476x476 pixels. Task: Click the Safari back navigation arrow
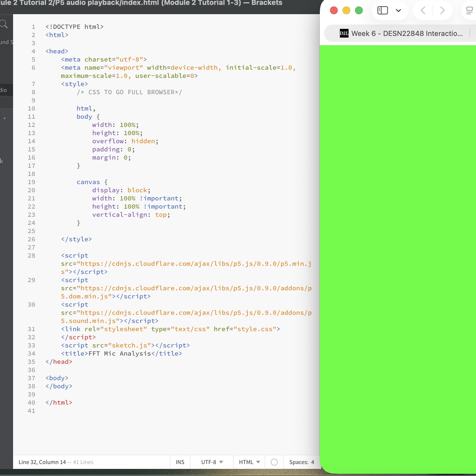coord(423,10)
